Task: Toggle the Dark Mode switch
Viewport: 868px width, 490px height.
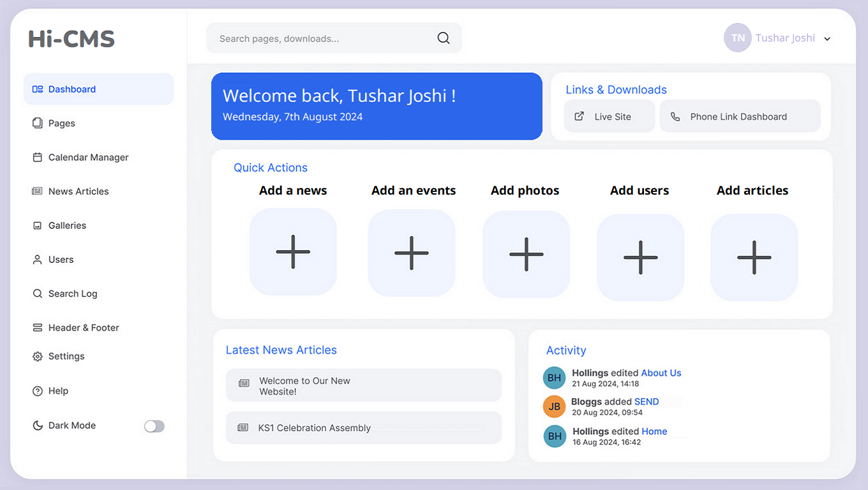Action: pyautogui.click(x=154, y=426)
